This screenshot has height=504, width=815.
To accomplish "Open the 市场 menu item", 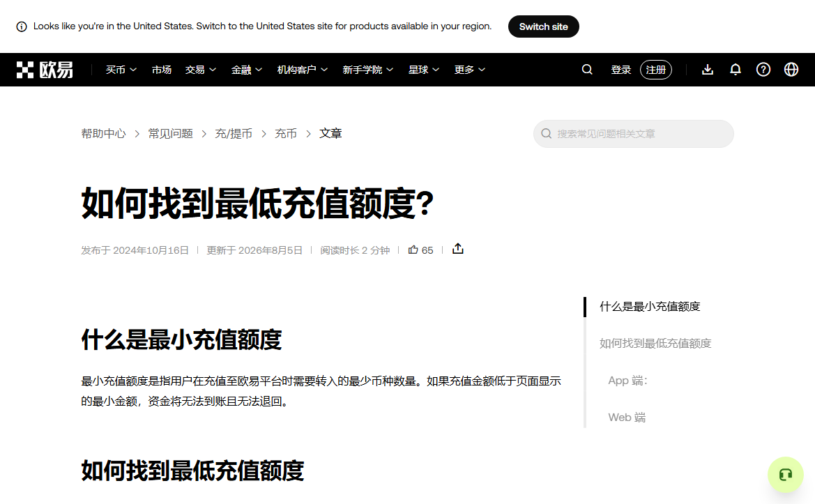I will pos(162,70).
